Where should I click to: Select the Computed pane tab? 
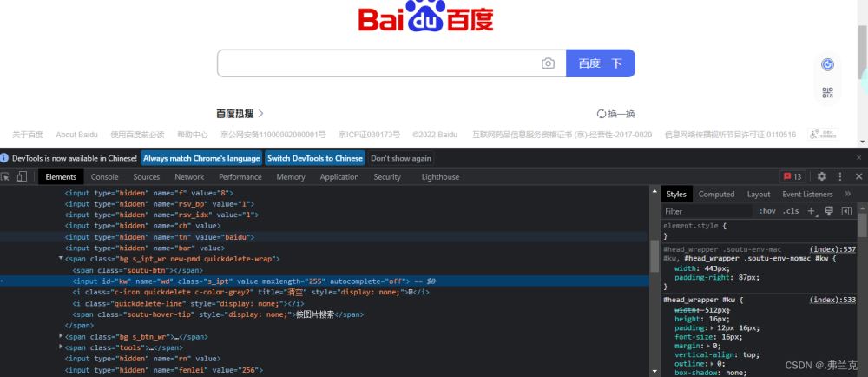coord(716,194)
